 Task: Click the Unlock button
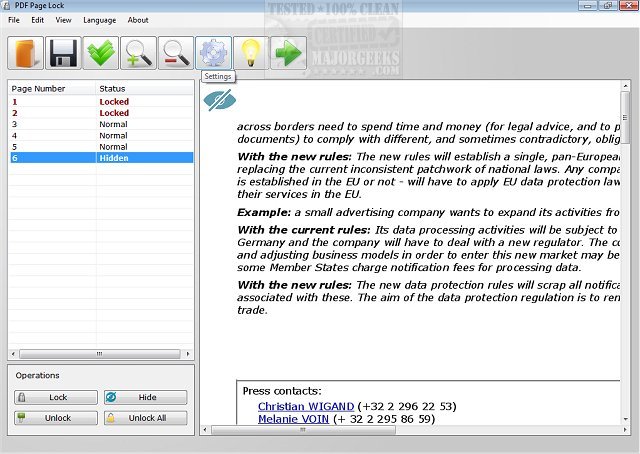(56, 418)
